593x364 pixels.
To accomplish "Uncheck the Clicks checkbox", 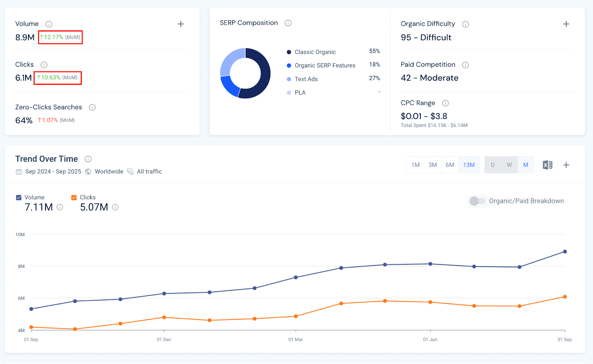I will [73, 197].
